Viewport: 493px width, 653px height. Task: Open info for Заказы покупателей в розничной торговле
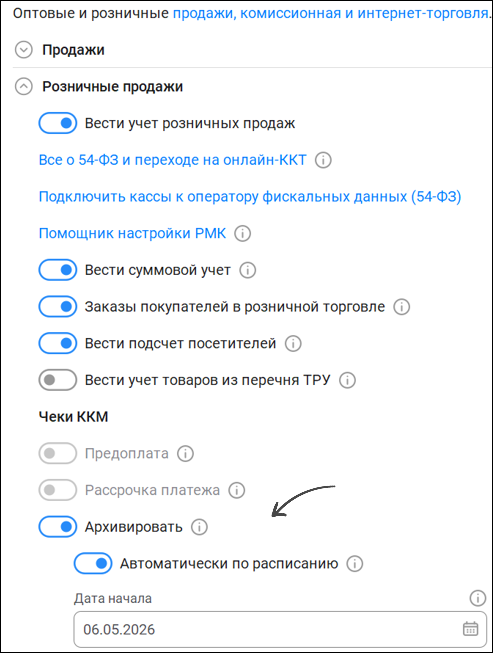(401, 307)
